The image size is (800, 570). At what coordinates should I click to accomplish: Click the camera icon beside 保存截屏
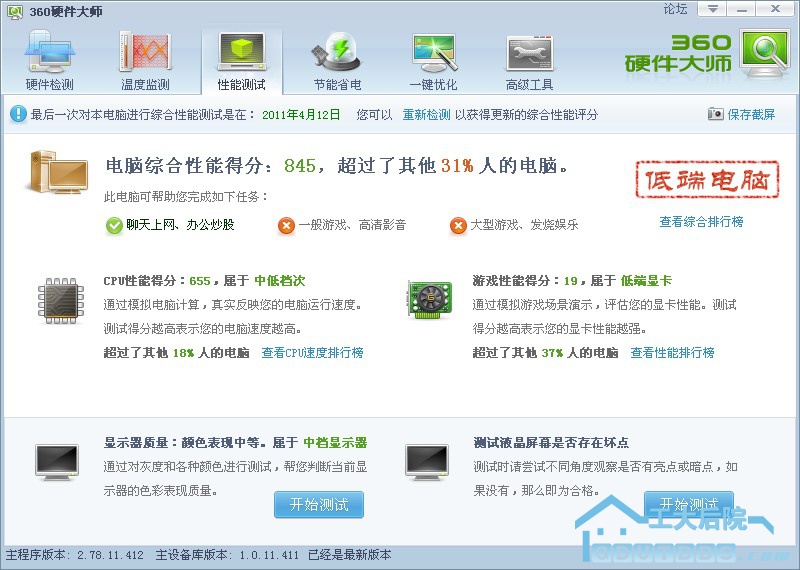(715, 114)
